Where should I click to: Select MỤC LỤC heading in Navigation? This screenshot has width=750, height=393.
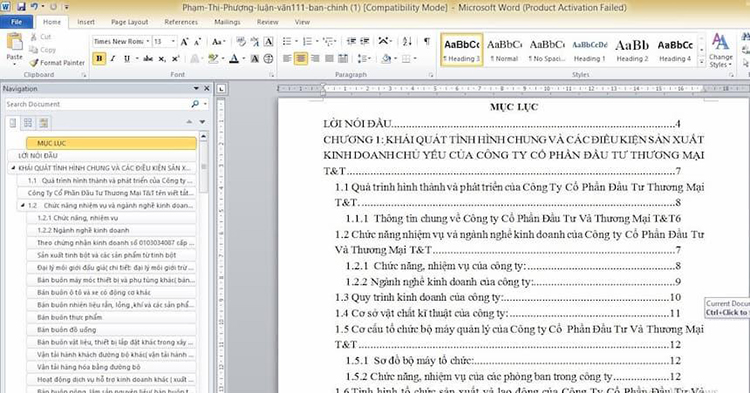coord(111,143)
